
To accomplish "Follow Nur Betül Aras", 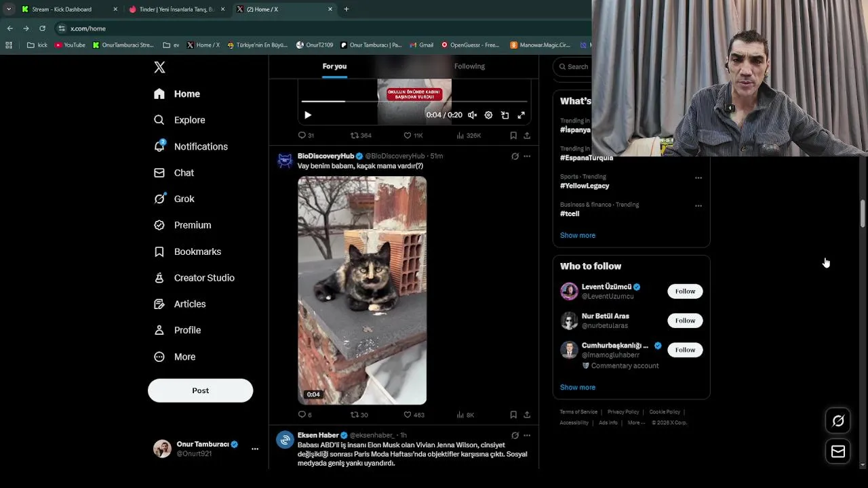I will coord(685,321).
